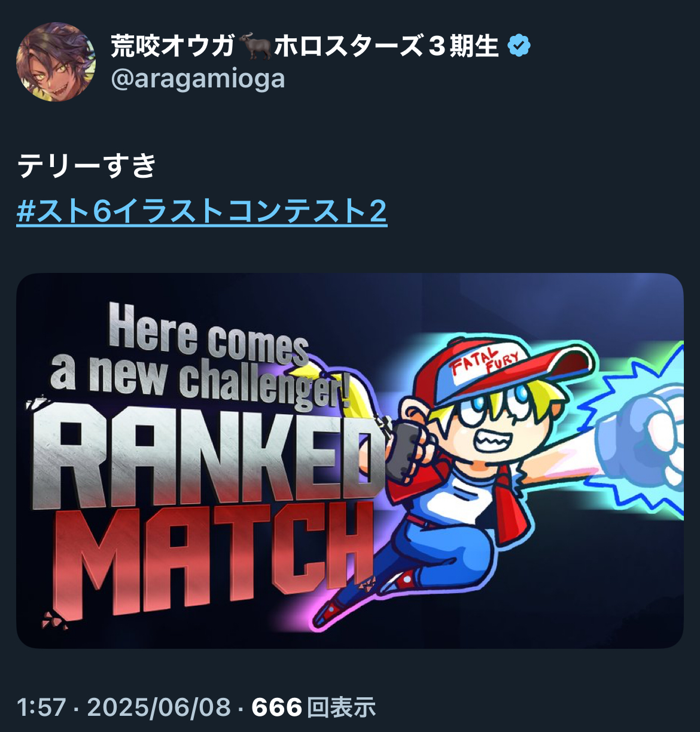Image resolution: width=700 pixels, height=732 pixels.
Task: Open the profile avatar of 荒咬オウガ
Action: coord(56,62)
